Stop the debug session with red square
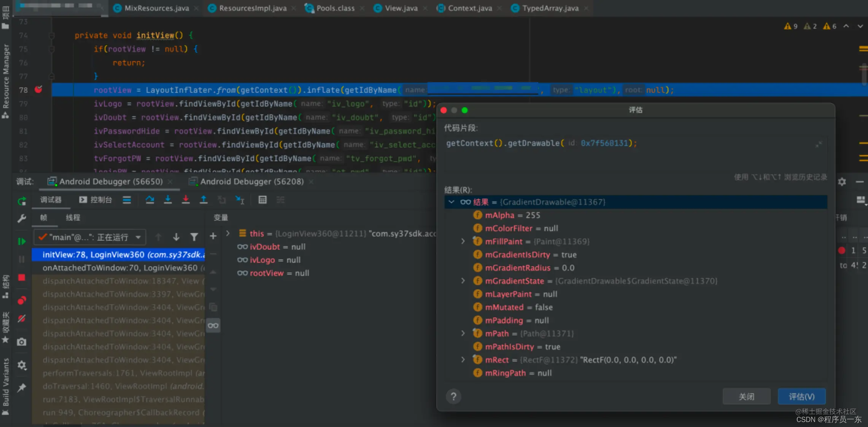The height and width of the screenshot is (427, 868). 22,277
